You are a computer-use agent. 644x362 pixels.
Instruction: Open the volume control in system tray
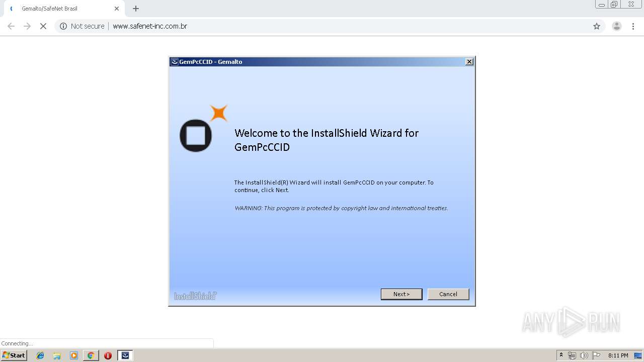point(584,355)
